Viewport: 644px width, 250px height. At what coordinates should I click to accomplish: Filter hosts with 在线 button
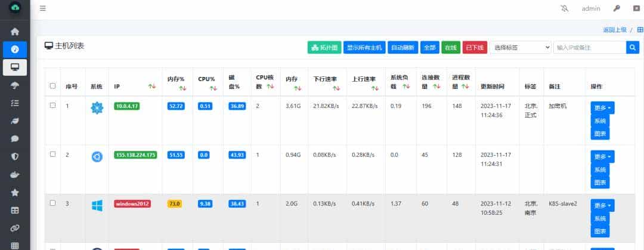coord(451,47)
